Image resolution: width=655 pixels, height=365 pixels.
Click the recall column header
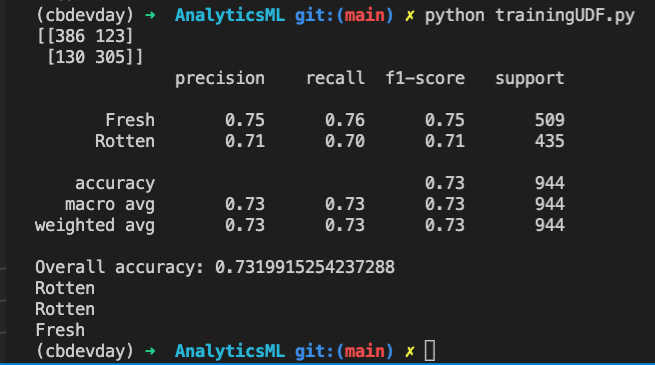point(335,78)
